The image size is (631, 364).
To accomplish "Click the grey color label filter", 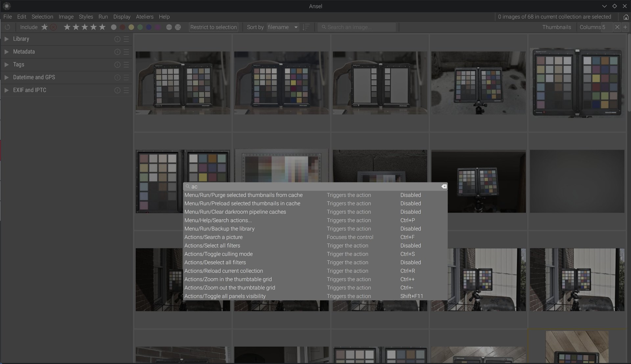I will 114,27.
